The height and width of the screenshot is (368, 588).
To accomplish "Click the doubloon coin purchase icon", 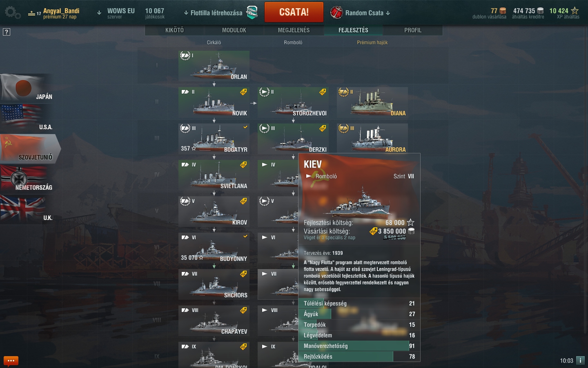I will [x=503, y=11].
